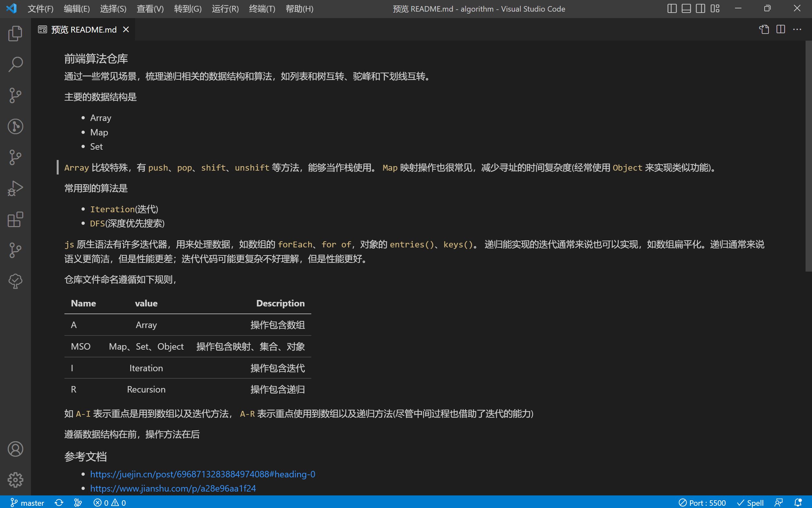Open the 转到(G) menu
The height and width of the screenshot is (508, 812).
tap(188, 9)
